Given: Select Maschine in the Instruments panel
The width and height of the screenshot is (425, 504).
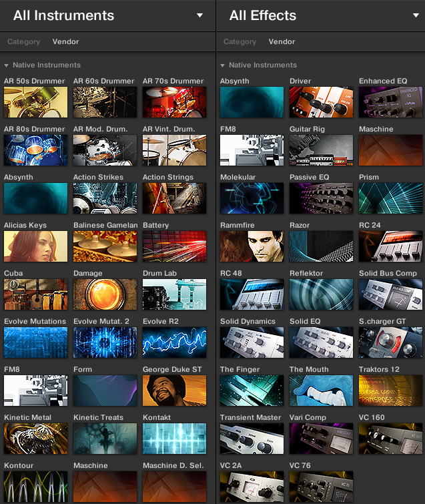Looking at the screenshot, I should [x=105, y=487].
